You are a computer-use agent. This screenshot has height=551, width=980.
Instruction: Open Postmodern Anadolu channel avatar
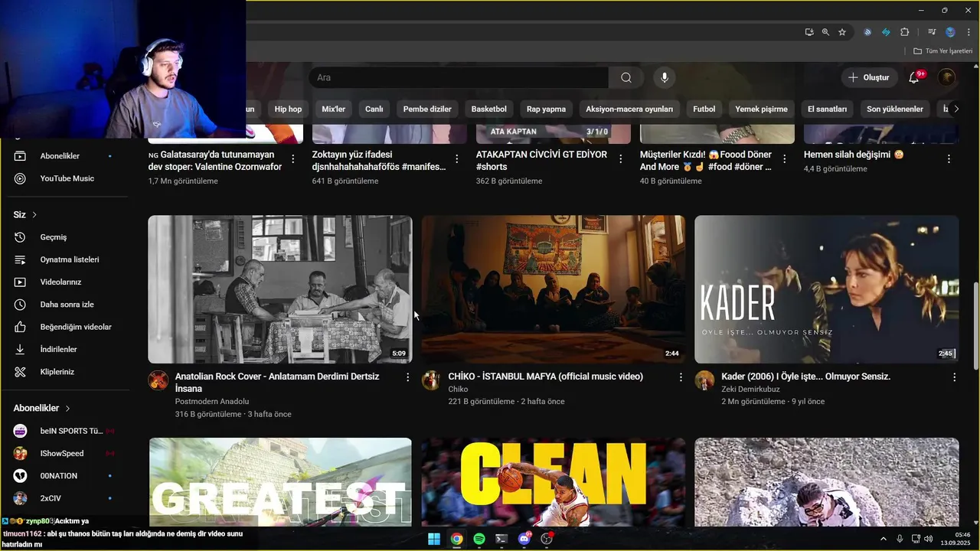[158, 380]
